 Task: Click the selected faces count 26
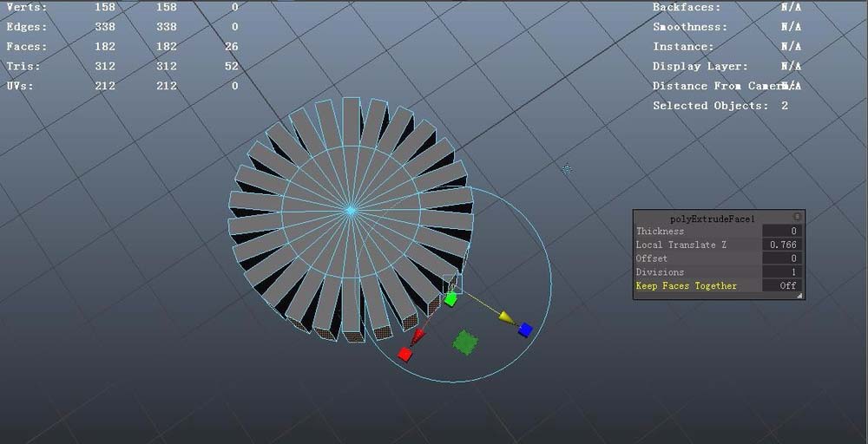(232, 47)
